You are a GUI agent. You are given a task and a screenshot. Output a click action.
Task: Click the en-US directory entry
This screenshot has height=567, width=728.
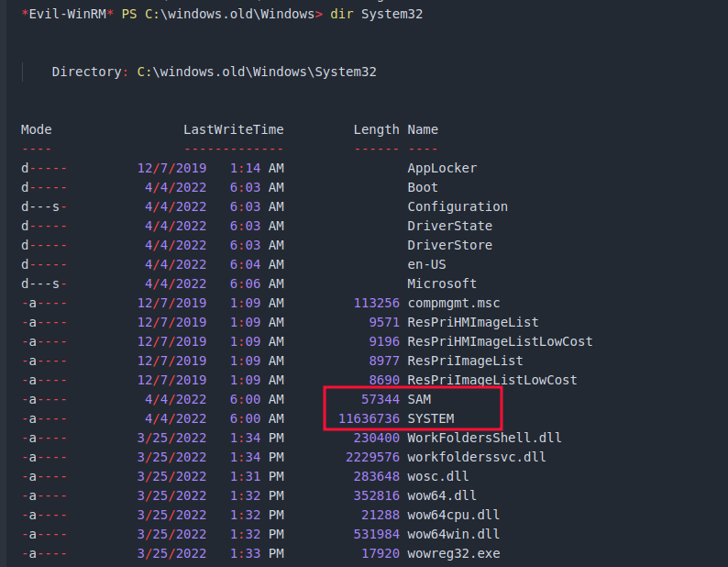(426, 264)
